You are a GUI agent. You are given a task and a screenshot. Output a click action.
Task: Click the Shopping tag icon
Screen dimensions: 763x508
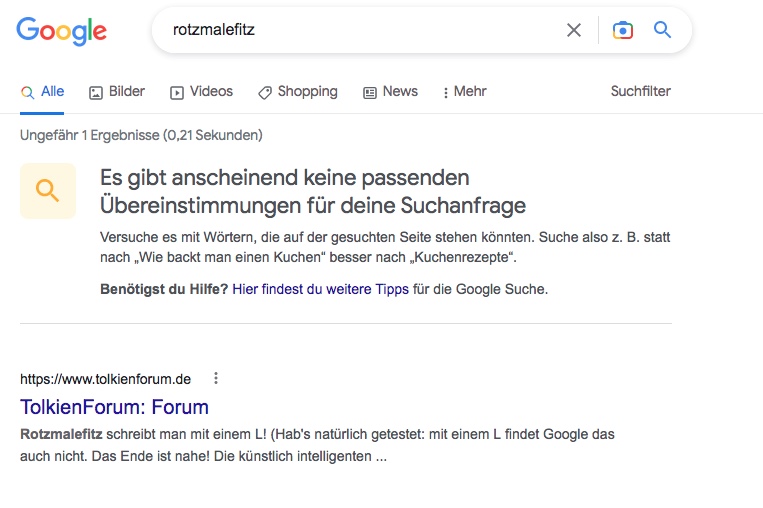(x=265, y=92)
